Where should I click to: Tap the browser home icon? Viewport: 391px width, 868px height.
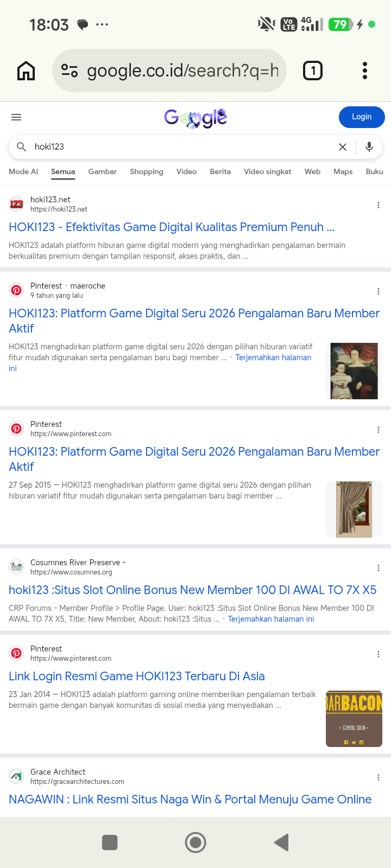pyautogui.click(x=26, y=71)
